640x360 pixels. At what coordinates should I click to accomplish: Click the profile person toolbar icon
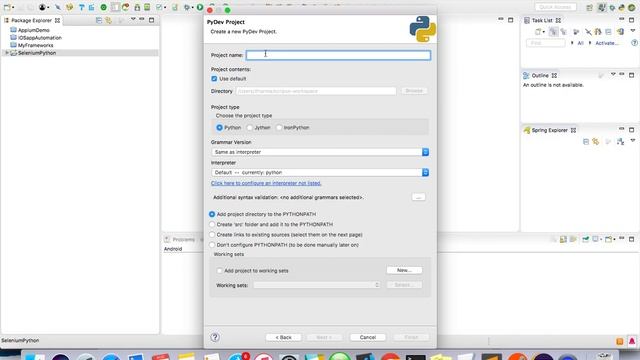[x=42, y=7]
